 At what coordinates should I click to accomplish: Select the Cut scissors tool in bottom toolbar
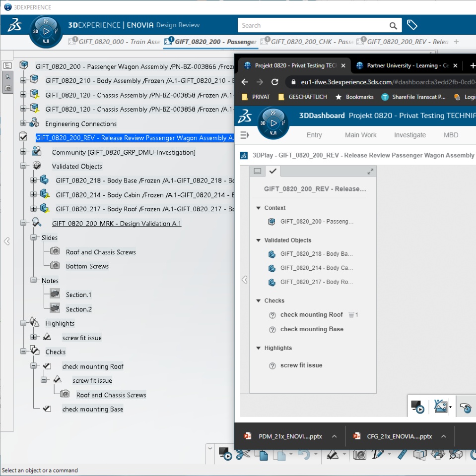click(243, 455)
